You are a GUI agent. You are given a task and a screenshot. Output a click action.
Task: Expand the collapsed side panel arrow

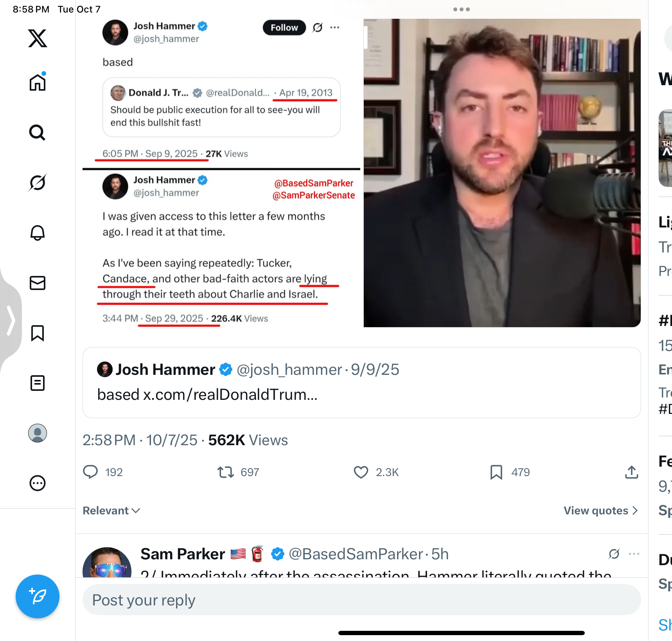tap(11, 320)
